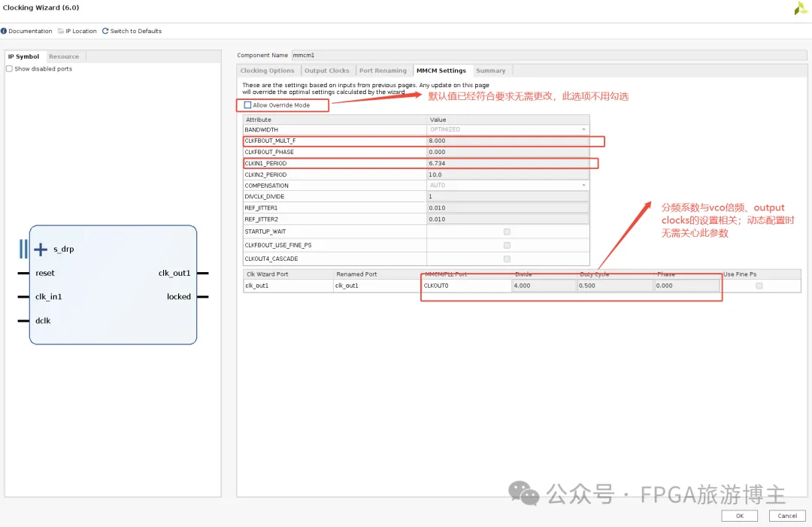The image size is (812, 527).
Task: Click the Attribute column header
Action: pyautogui.click(x=335, y=120)
